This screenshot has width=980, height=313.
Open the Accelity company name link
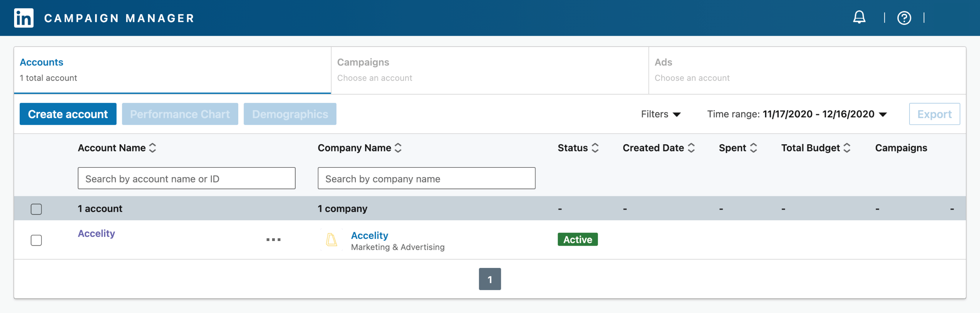369,235
